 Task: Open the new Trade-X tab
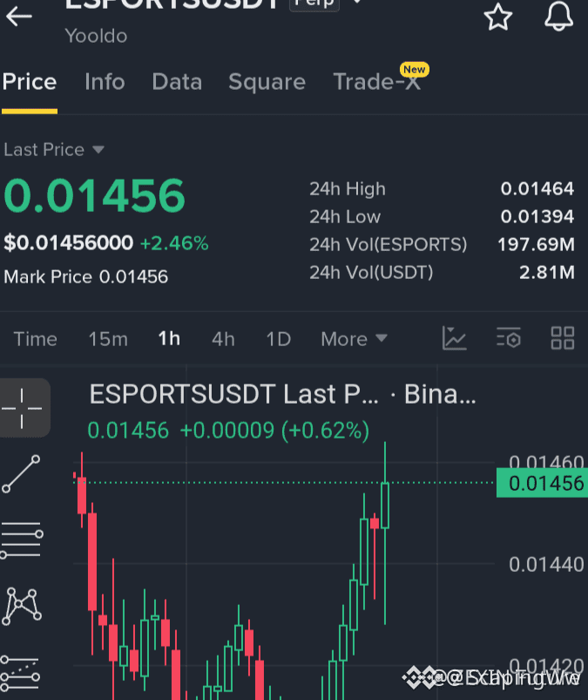[x=377, y=82]
